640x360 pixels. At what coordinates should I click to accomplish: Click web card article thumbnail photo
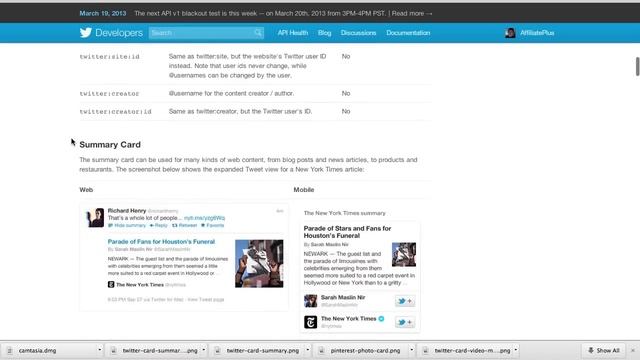pos(259,263)
